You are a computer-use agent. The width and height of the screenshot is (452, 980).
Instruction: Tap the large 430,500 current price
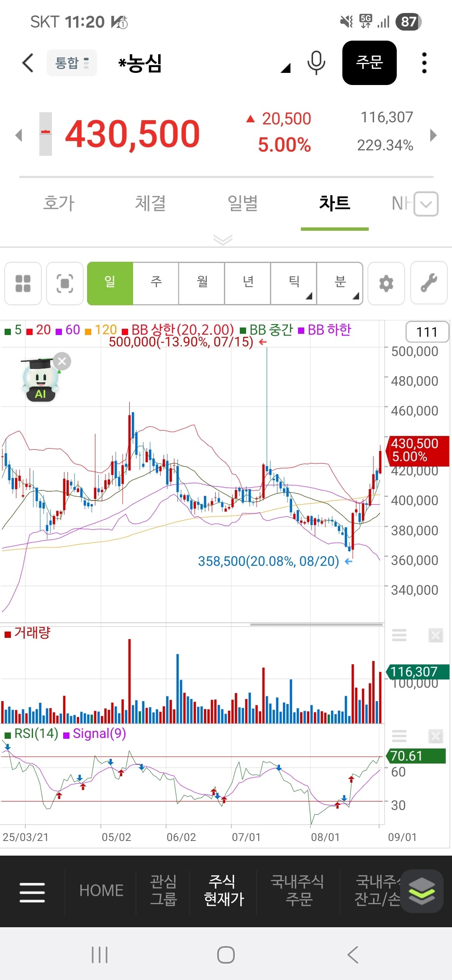pos(132,134)
